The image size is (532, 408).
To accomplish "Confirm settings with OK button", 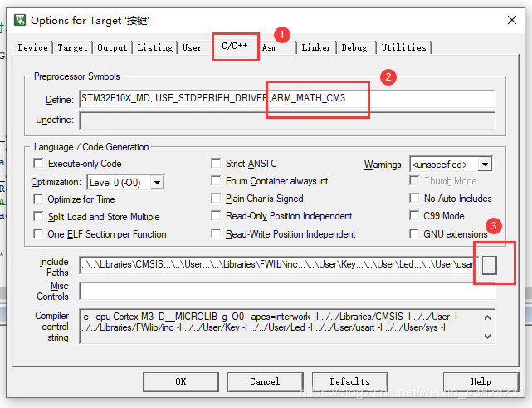I will (181, 382).
